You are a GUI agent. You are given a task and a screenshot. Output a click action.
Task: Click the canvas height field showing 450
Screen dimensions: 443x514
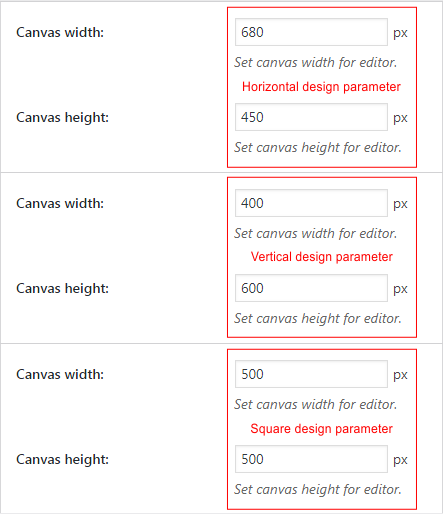[x=311, y=117]
